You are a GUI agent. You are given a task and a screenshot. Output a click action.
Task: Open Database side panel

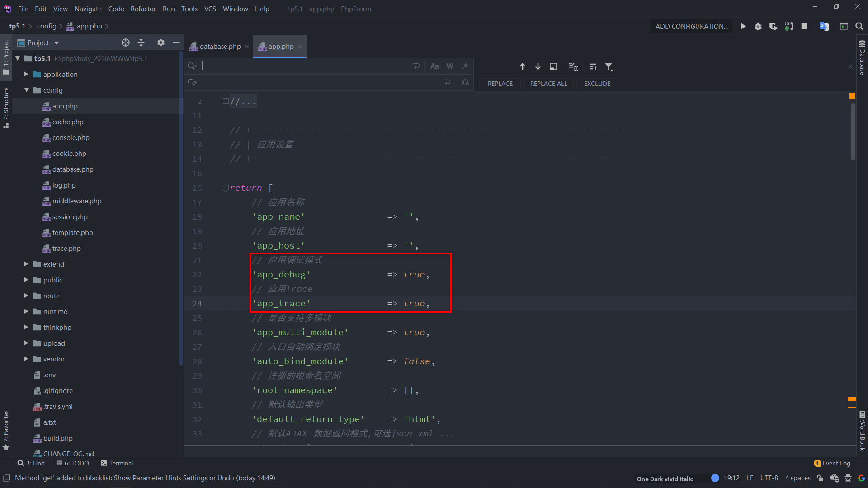tap(862, 57)
